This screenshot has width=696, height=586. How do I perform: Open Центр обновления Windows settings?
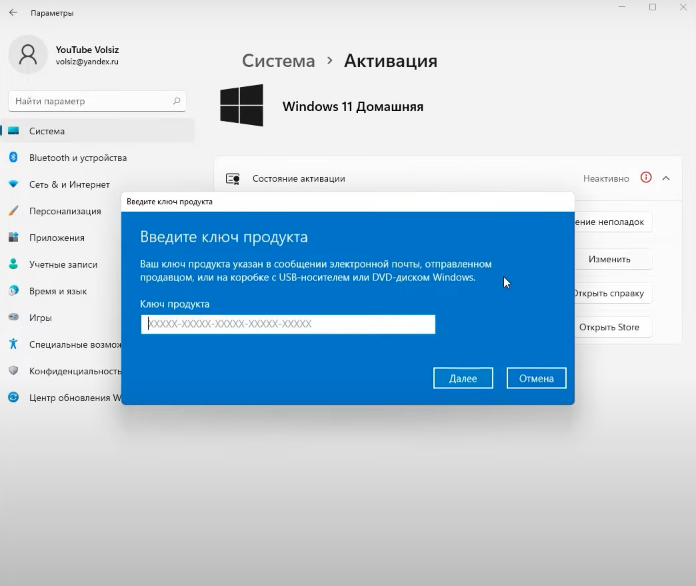point(61,397)
